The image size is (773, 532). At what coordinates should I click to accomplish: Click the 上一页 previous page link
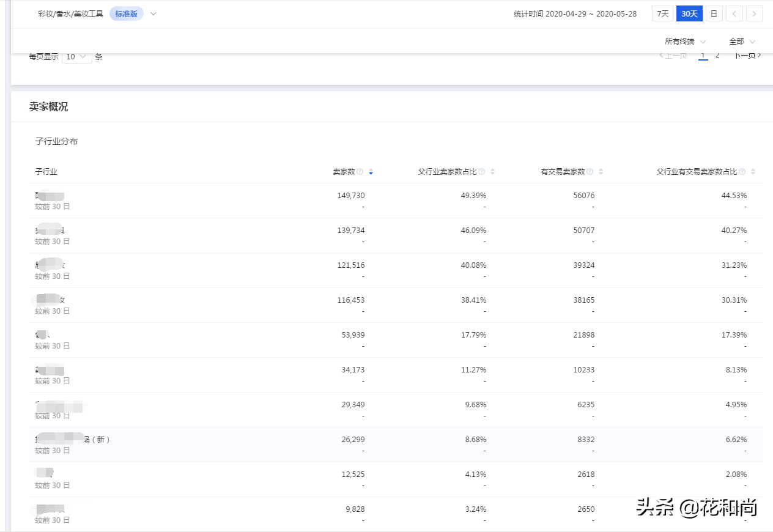pos(675,55)
